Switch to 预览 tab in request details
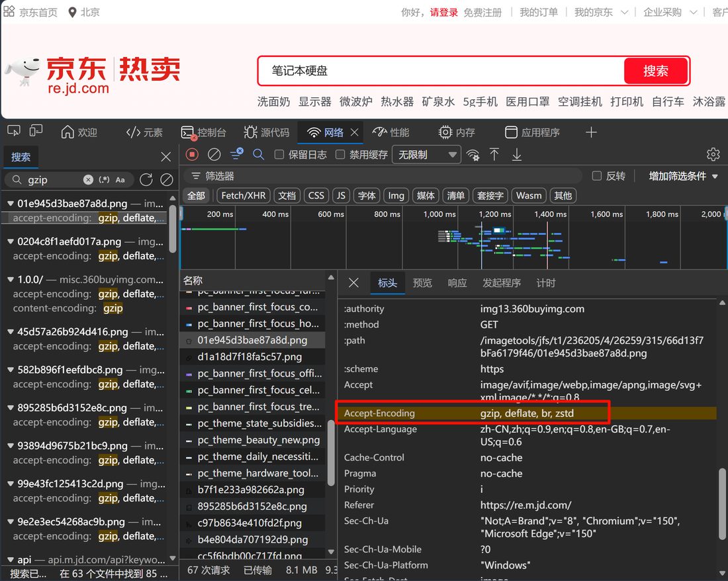Screen dimensions: 728x581 coord(422,283)
